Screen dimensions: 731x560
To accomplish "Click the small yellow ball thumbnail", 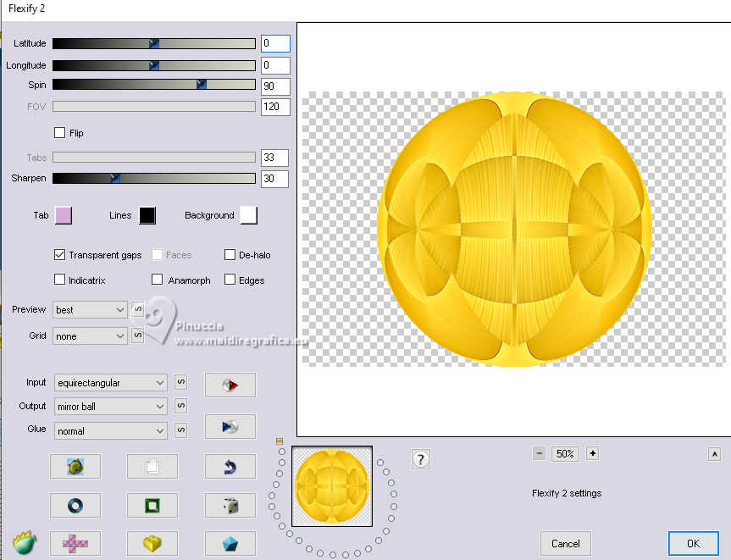I will click(332, 486).
